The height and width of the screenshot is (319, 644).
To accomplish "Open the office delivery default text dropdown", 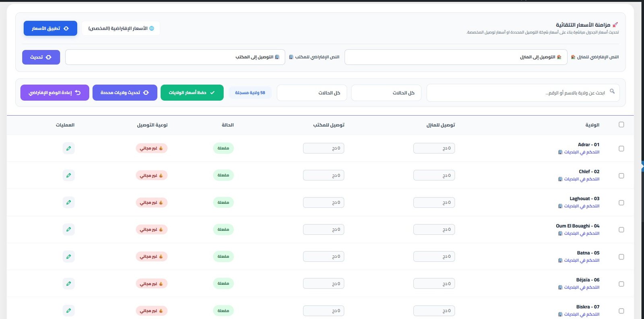I will 175,57.
